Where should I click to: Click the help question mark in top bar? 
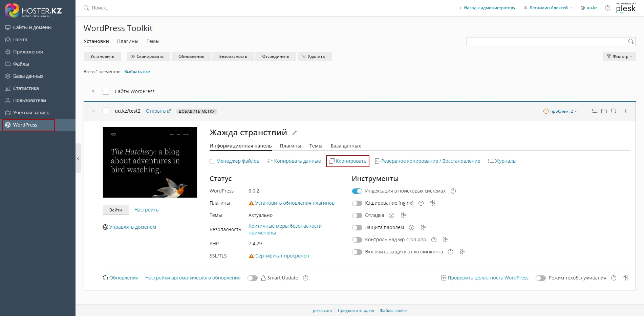(x=607, y=8)
